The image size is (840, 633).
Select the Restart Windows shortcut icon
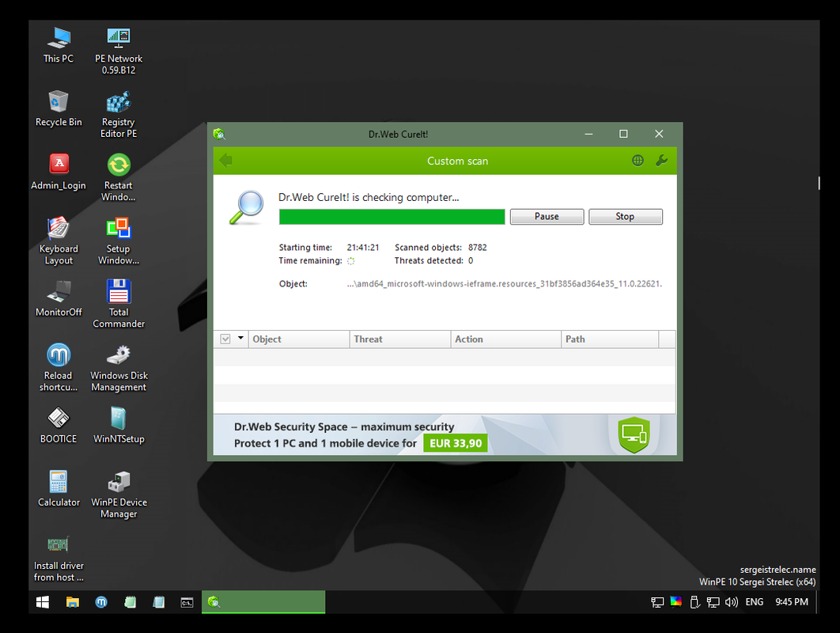tap(119, 178)
